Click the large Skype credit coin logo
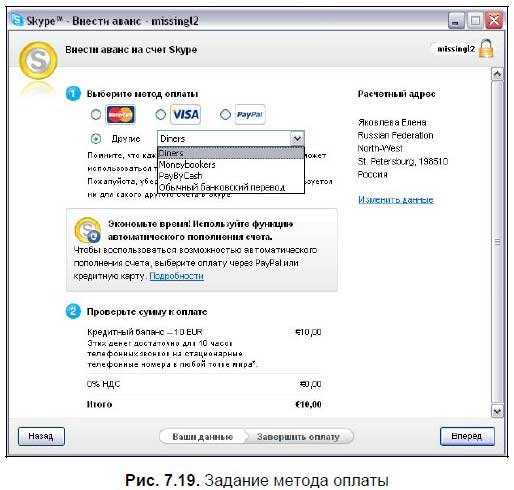 pos(38,60)
